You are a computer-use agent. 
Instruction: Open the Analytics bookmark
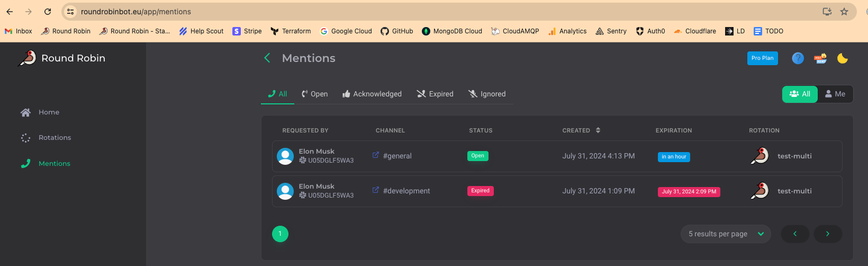click(567, 31)
